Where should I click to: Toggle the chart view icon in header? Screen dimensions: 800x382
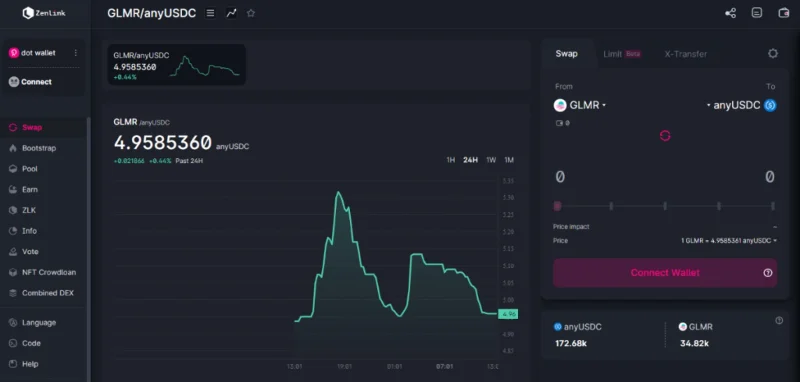(231, 13)
